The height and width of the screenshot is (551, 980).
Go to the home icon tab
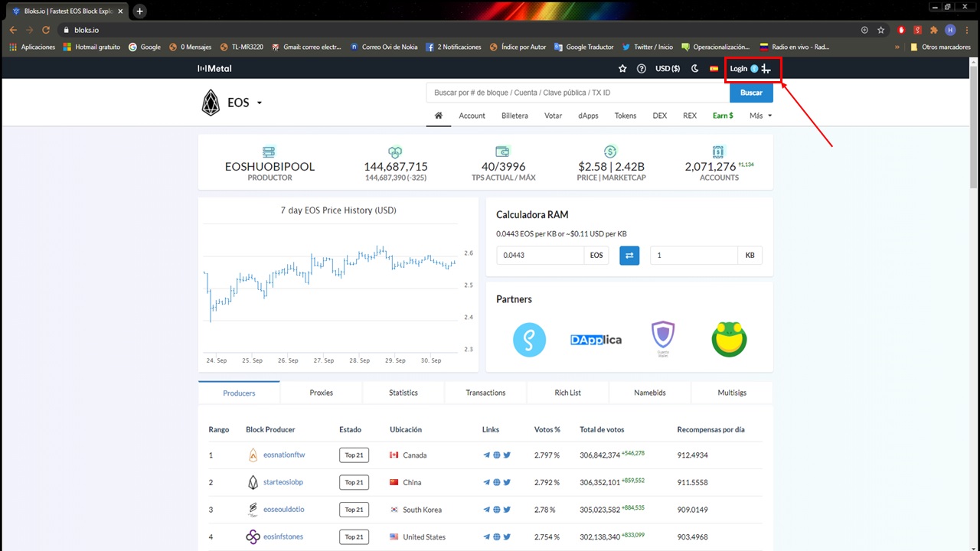pyautogui.click(x=439, y=116)
